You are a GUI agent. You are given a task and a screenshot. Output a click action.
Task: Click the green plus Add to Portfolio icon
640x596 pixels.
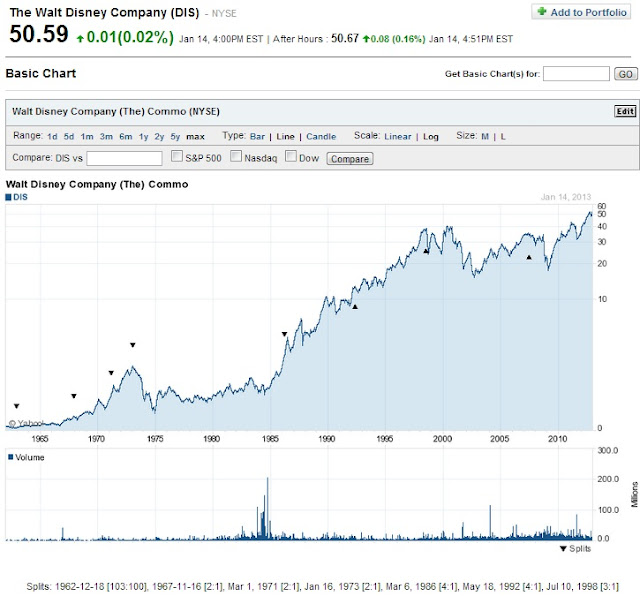(542, 11)
